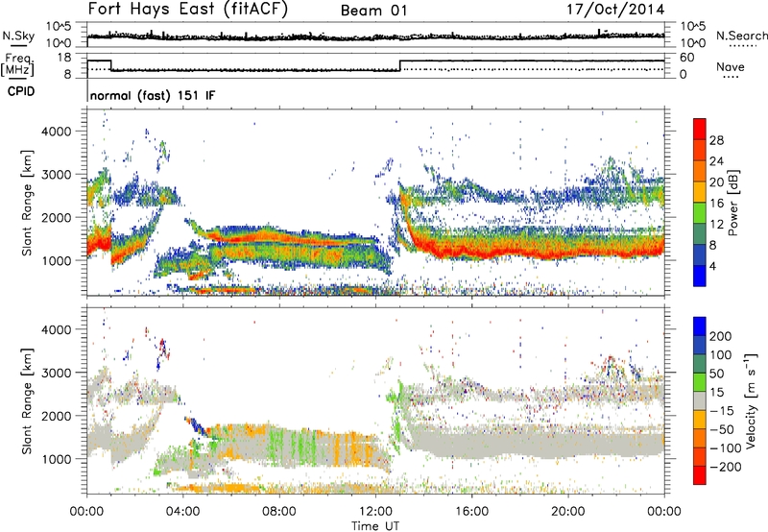This screenshot has height=532, width=768.
Task: Click the 'Beam 01' label
Action: click(x=373, y=11)
